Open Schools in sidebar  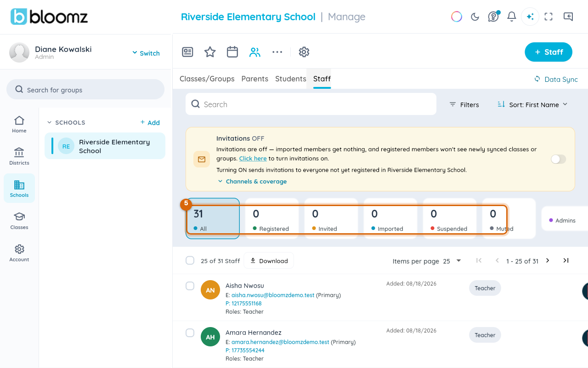[19, 188]
